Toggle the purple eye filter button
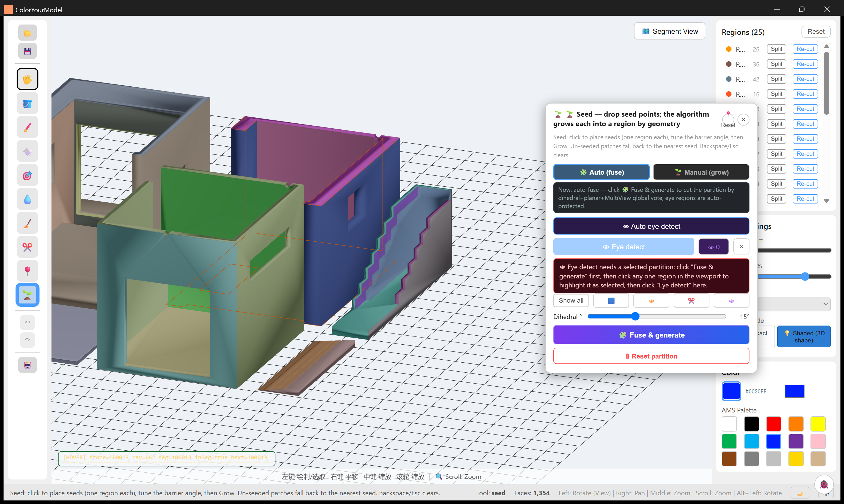Screen dimensions: 844x504 click(x=731, y=300)
